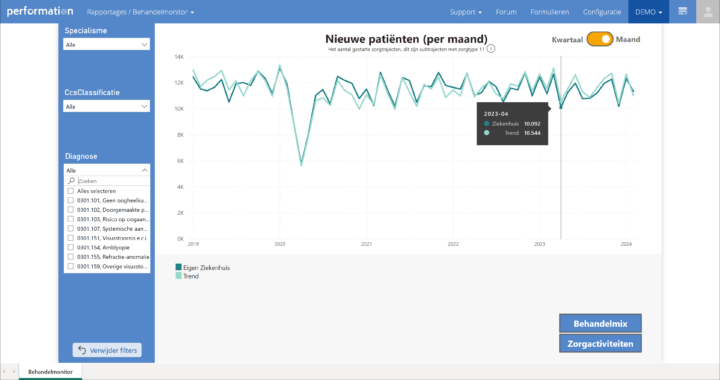
Task: Open Configuratie menu item
Action: coord(602,12)
